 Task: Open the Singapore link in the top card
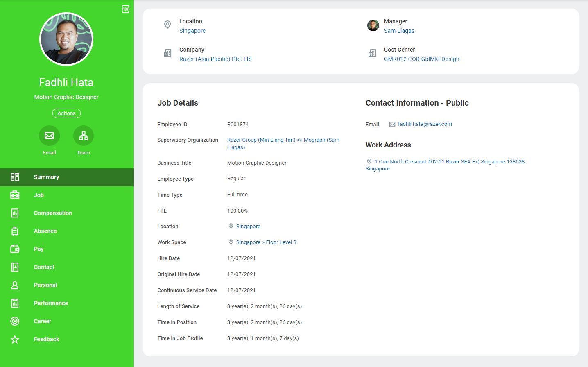point(192,31)
